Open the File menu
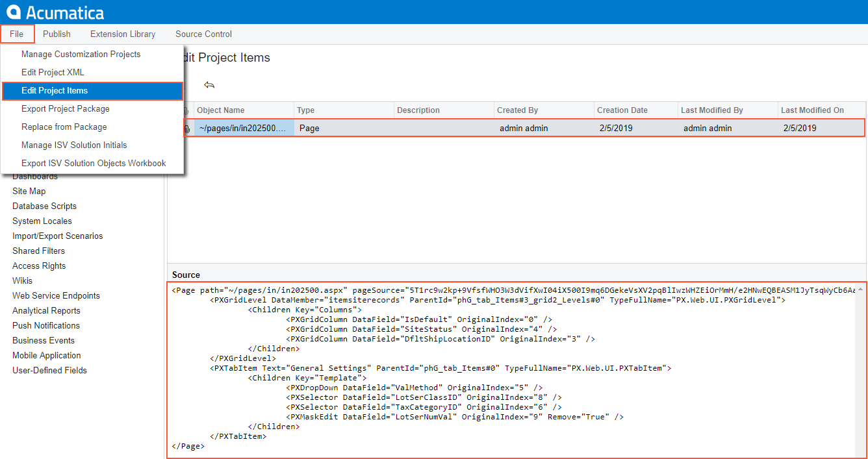 (x=17, y=34)
